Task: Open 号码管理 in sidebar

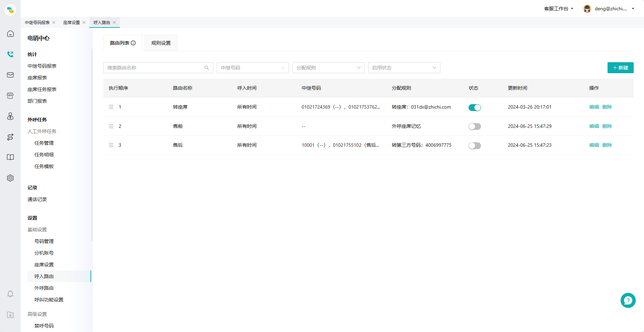Action: [44, 241]
